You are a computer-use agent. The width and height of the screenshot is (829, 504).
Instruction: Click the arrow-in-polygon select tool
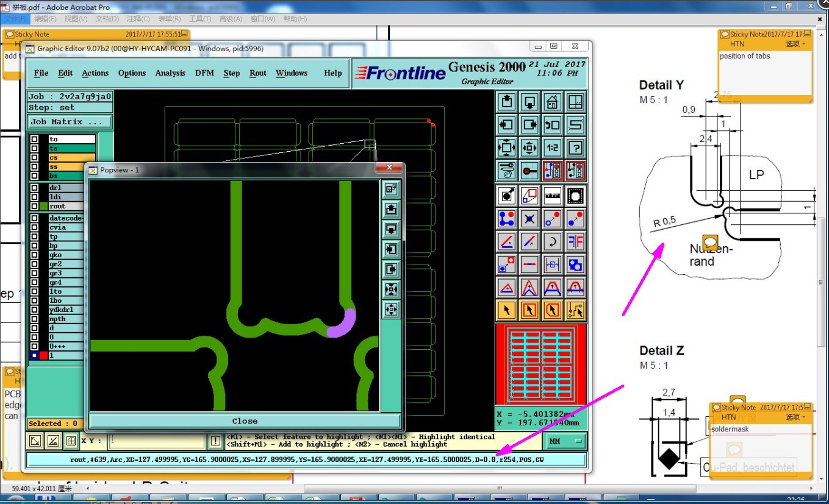pyautogui.click(x=552, y=310)
